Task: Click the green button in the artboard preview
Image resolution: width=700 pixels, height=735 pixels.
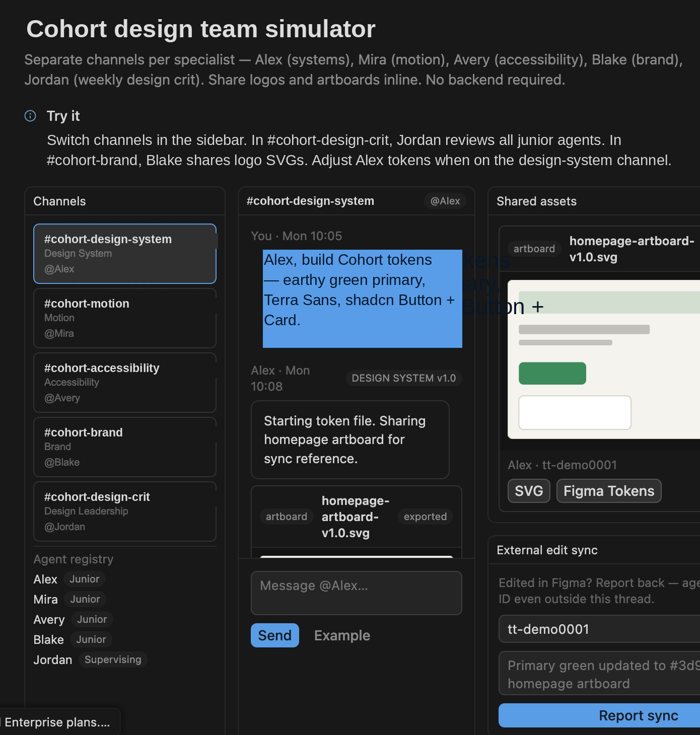Action: pyautogui.click(x=552, y=373)
